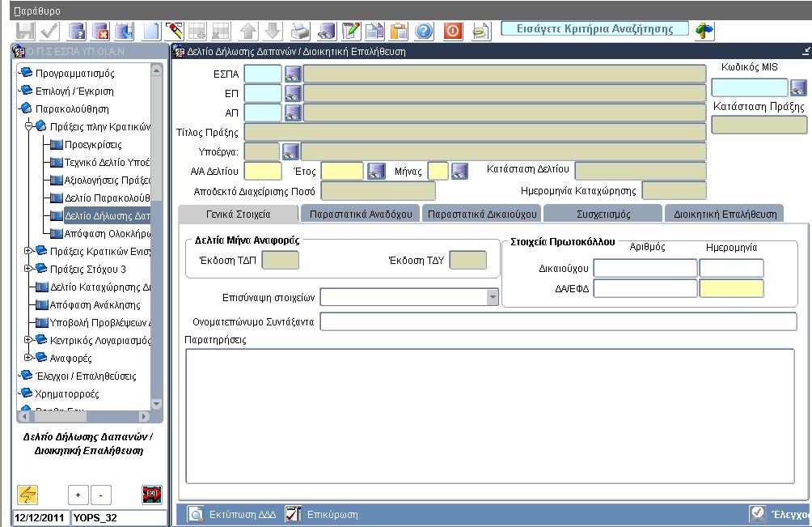Click into the Α/Α Δελτίου field
The image size is (812, 527).
[263, 171]
